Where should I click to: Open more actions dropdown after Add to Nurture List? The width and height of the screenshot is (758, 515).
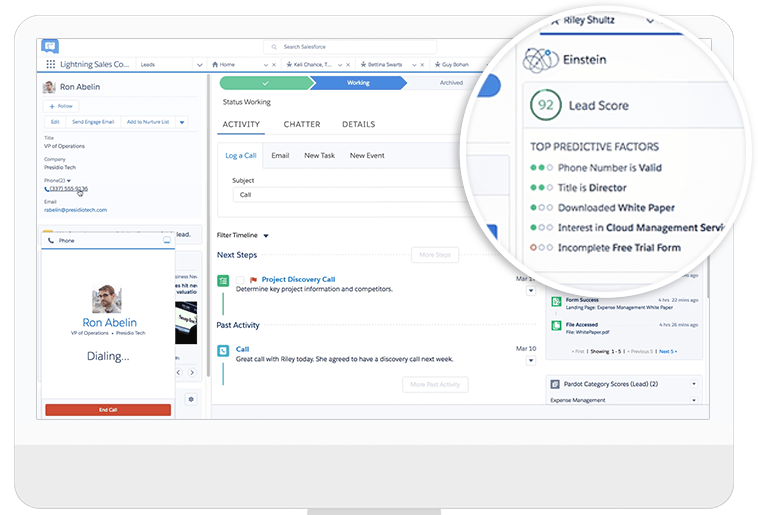click(x=182, y=122)
